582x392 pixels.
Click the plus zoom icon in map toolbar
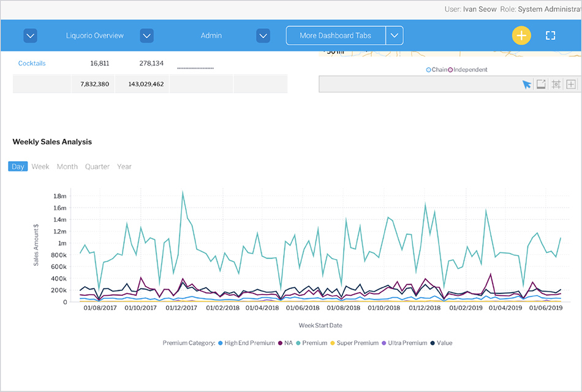[x=571, y=85]
